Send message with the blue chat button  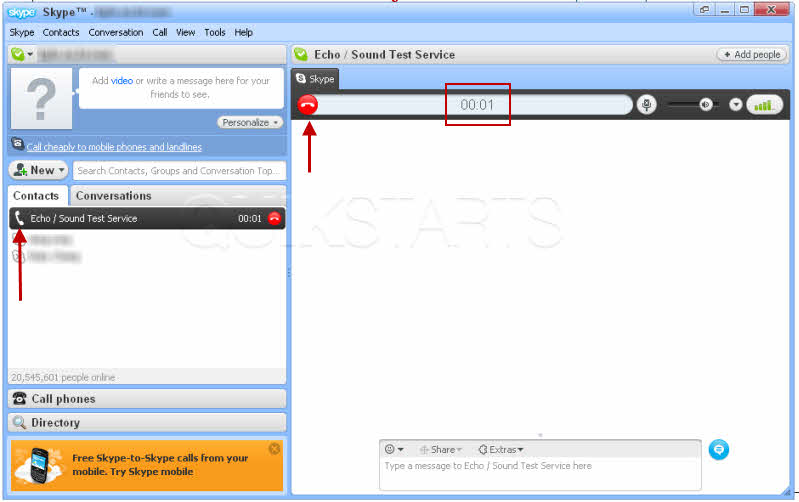coord(718,450)
